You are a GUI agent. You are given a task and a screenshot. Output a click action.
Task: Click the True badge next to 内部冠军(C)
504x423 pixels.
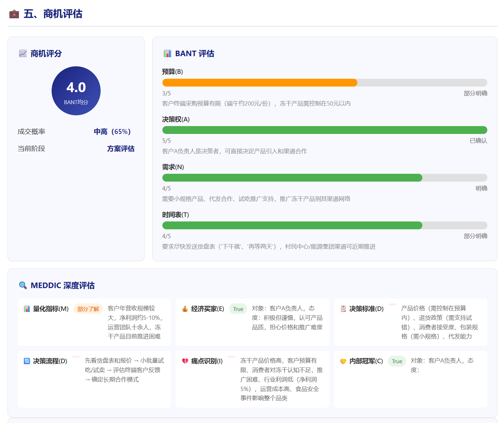(x=397, y=361)
